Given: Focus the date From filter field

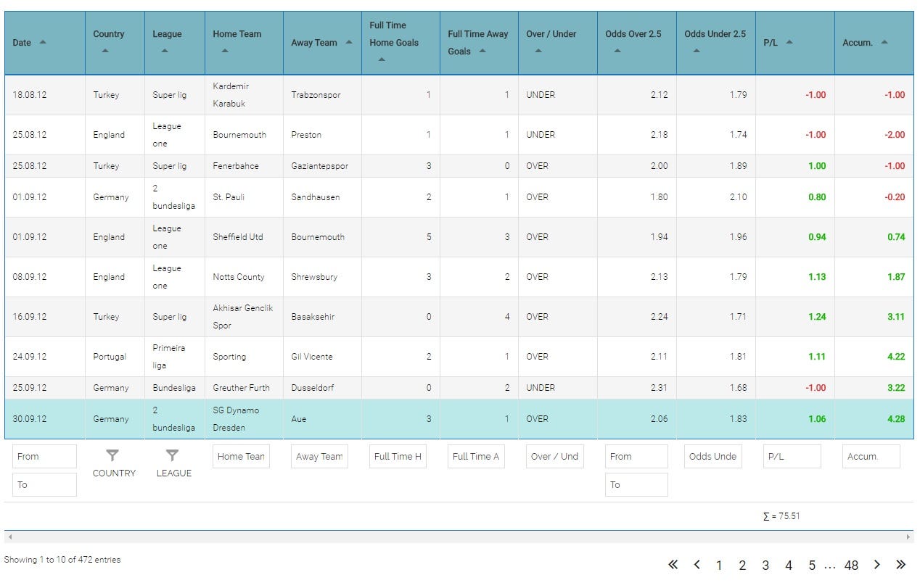Looking at the screenshot, I should coord(44,456).
